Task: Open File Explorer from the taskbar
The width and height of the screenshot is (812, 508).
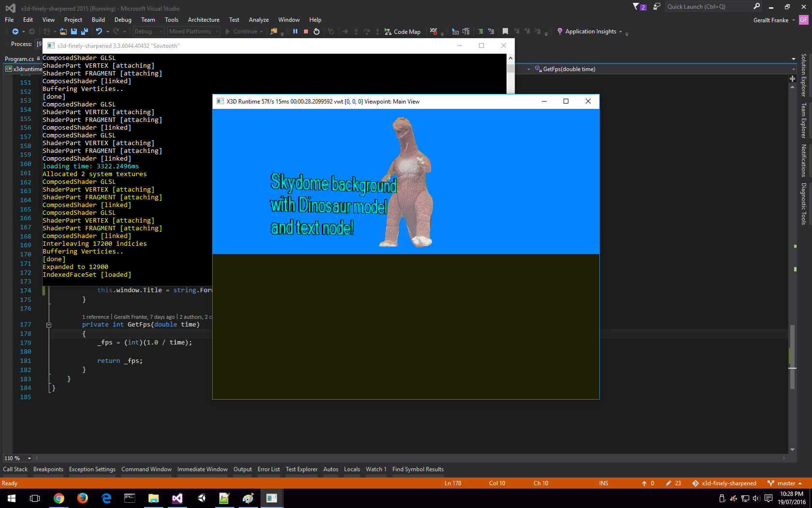Action: (x=153, y=498)
